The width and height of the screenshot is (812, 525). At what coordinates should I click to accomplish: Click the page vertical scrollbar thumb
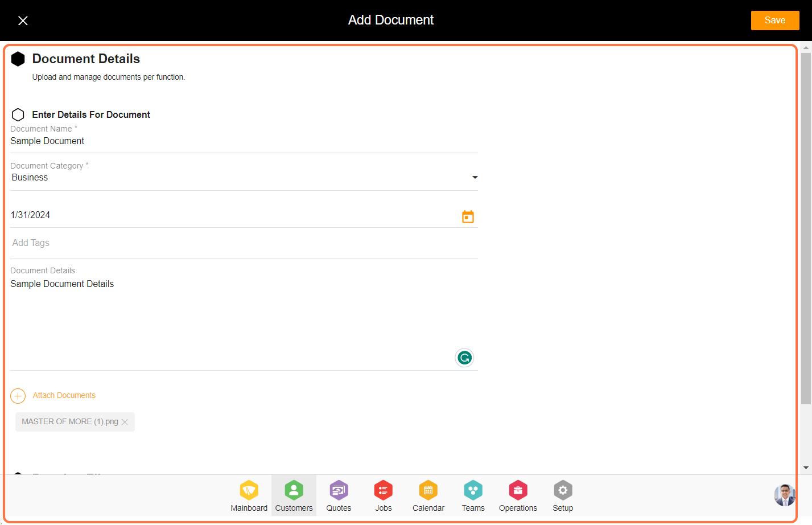click(806, 228)
